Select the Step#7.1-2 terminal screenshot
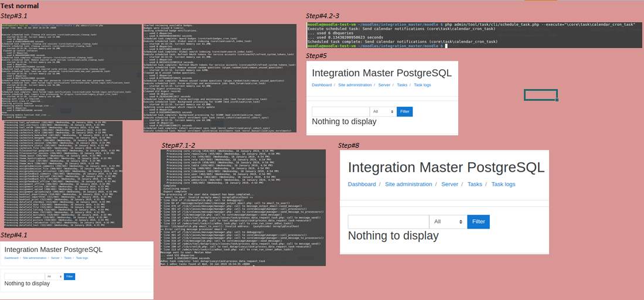The width and height of the screenshot is (644, 300). 243,207
